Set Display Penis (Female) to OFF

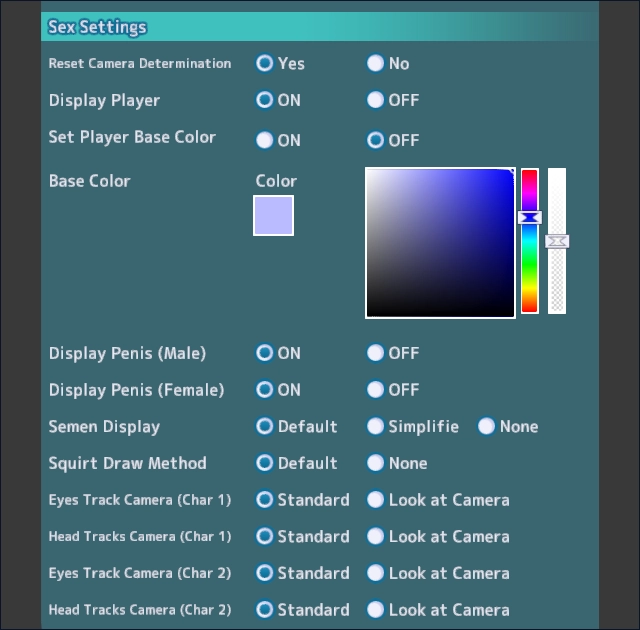[x=375, y=390]
